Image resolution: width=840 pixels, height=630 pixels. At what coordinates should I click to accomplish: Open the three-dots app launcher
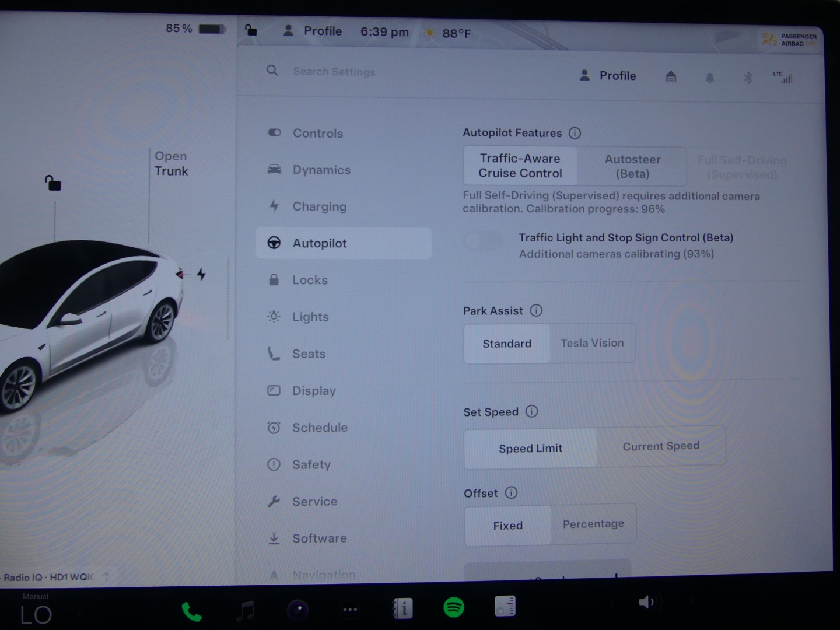point(350,610)
